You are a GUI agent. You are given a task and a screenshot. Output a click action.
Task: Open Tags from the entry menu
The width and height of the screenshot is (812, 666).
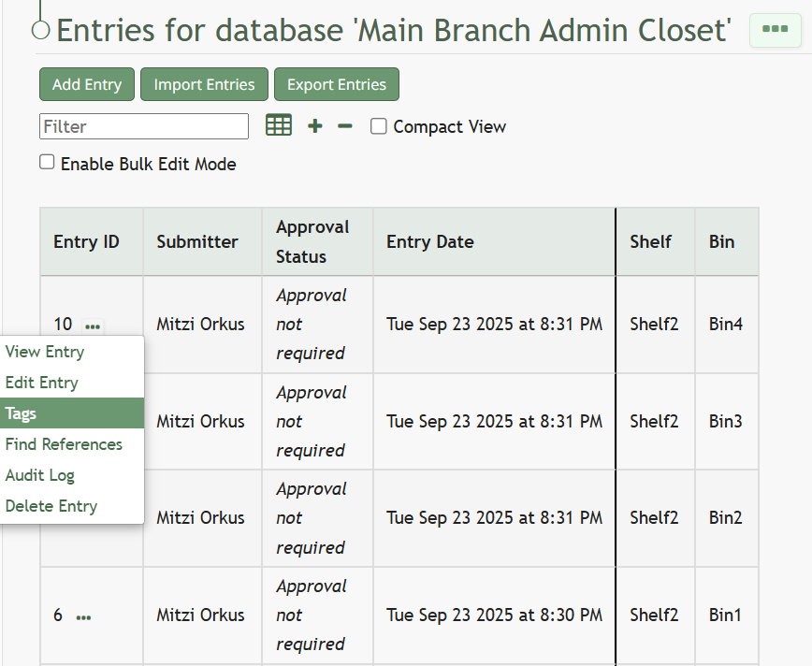pyautogui.click(x=72, y=413)
